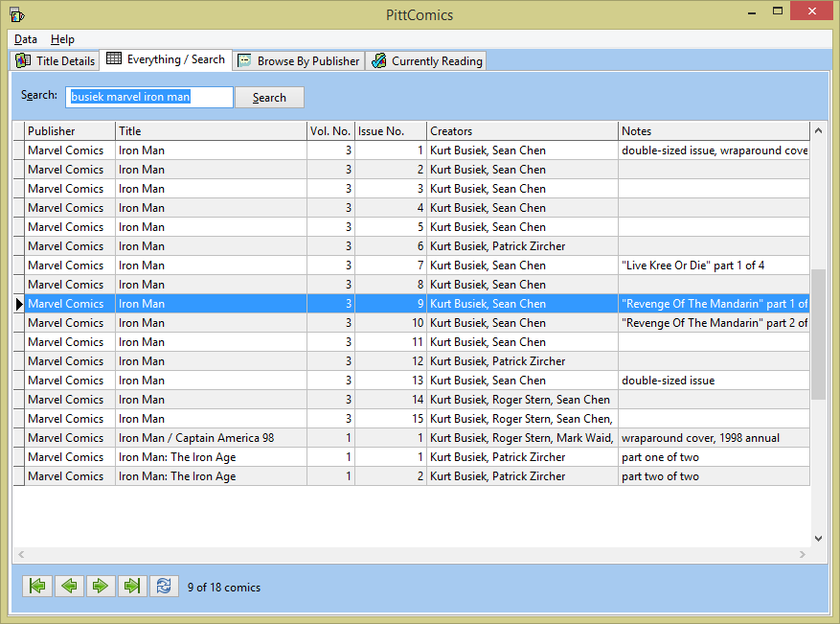The width and height of the screenshot is (840, 624).
Task: Sort by Publisher column header
Action: point(70,130)
